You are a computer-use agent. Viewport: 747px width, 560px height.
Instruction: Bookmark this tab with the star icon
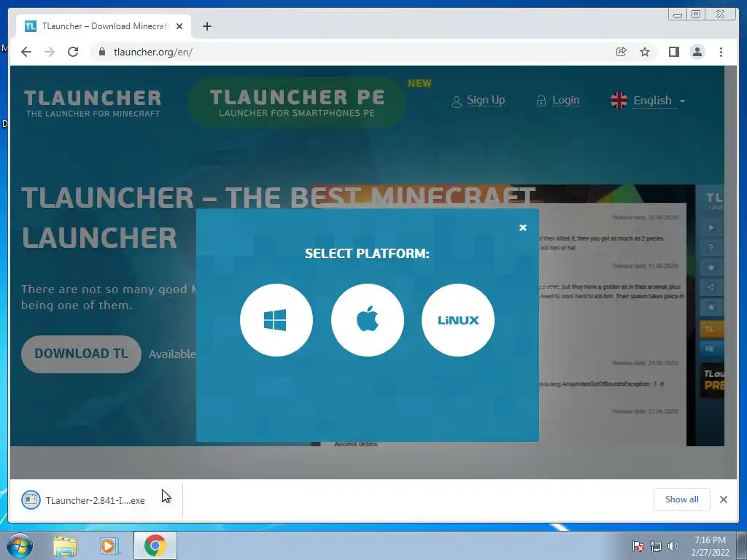[645, 52]
